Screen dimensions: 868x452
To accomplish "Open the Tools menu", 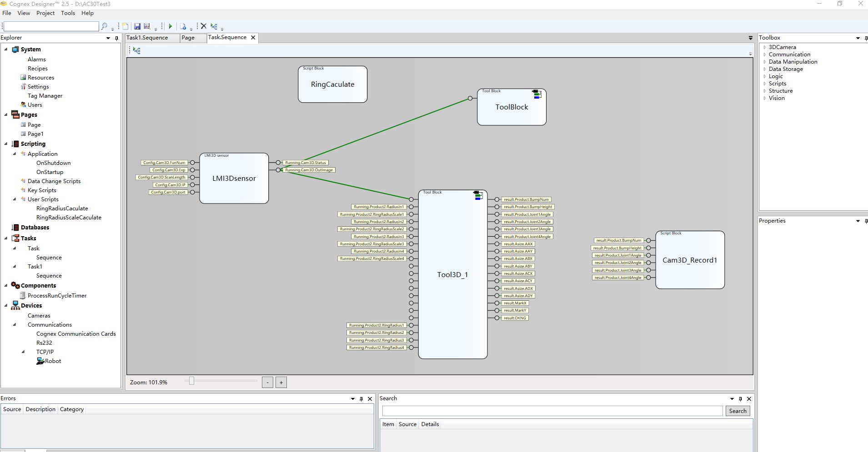I will [x=68, y=13].
